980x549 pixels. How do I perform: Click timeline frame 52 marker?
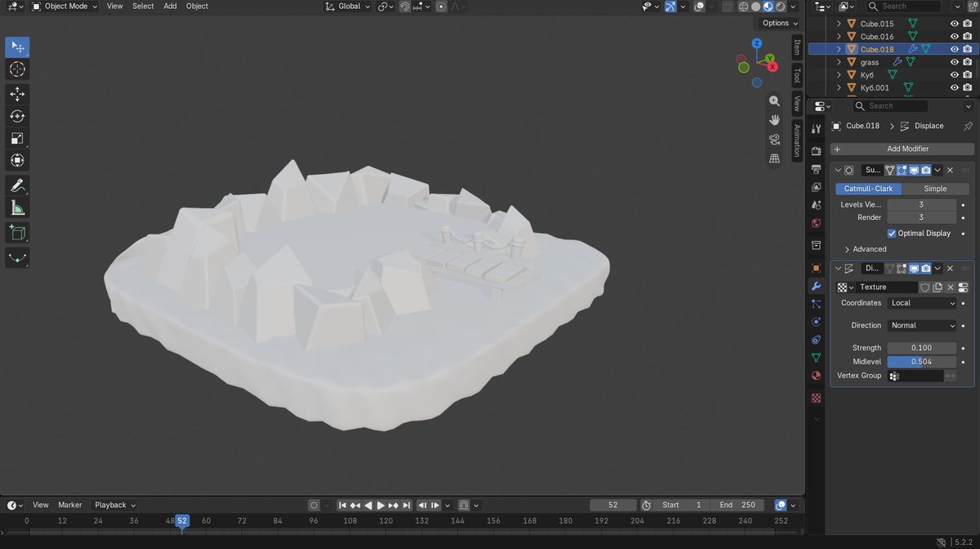coord(182,521)
